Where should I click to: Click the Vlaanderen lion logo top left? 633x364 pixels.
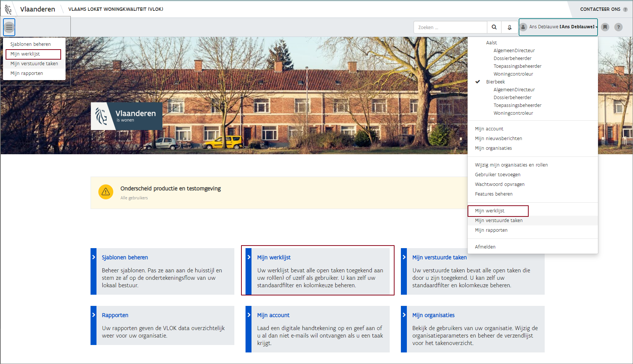tap(8, 9)
